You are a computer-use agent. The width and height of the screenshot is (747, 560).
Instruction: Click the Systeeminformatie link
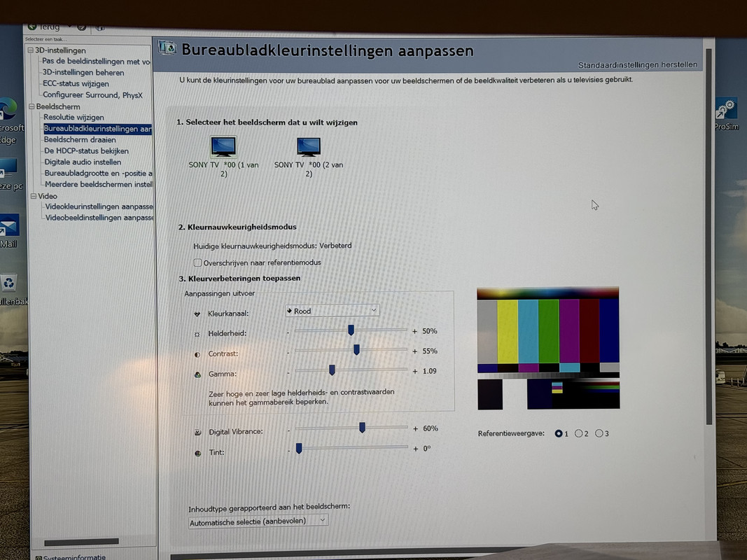74,556
